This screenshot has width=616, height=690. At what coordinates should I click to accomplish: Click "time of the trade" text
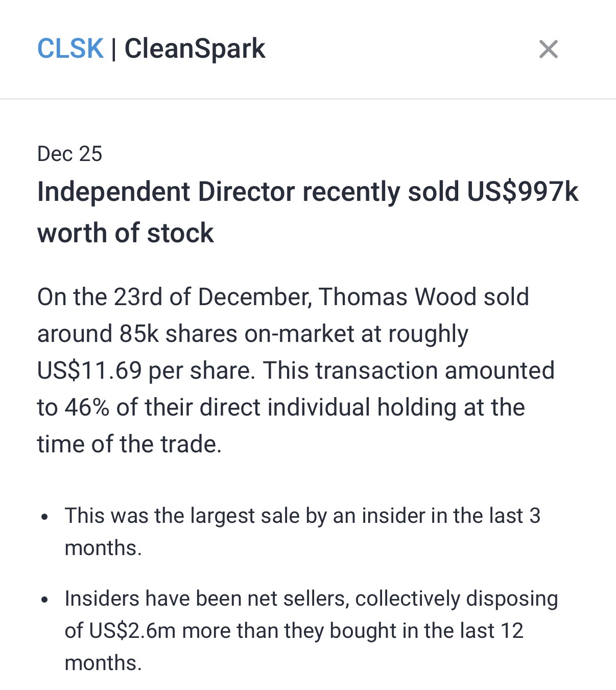pyautogui.click(x=129, y=444)
